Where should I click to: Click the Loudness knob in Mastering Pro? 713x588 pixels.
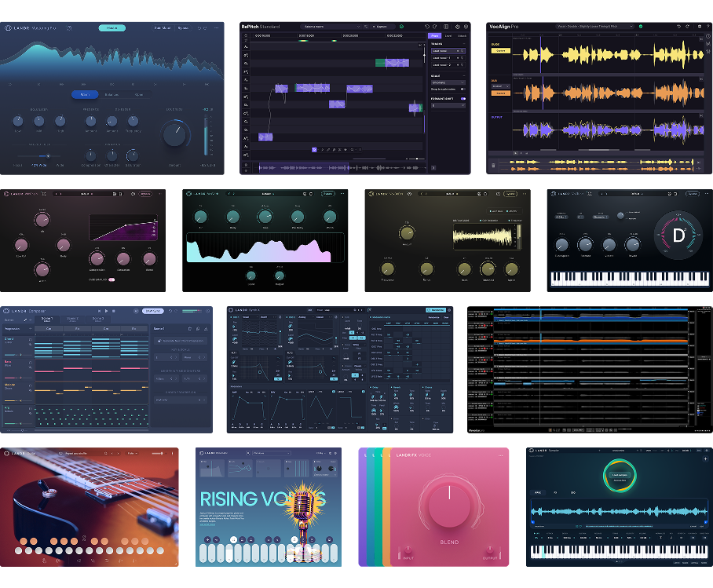point(174,134)
